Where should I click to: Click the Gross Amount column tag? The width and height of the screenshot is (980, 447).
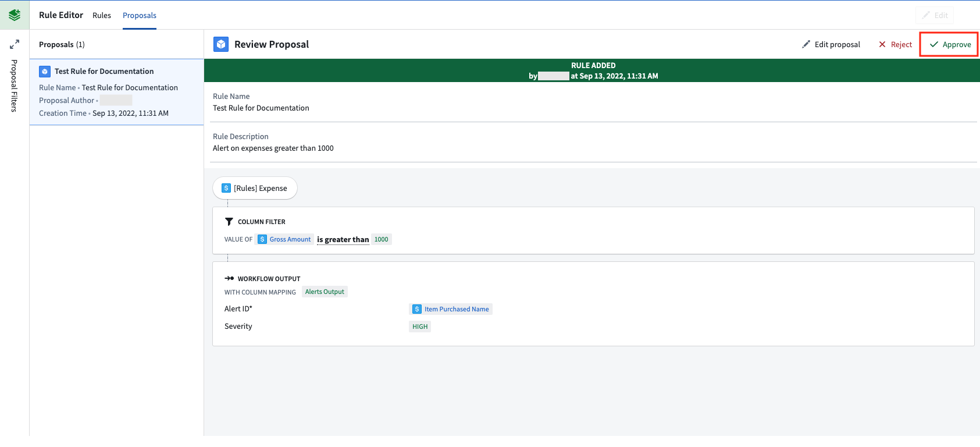pos(284,239)
